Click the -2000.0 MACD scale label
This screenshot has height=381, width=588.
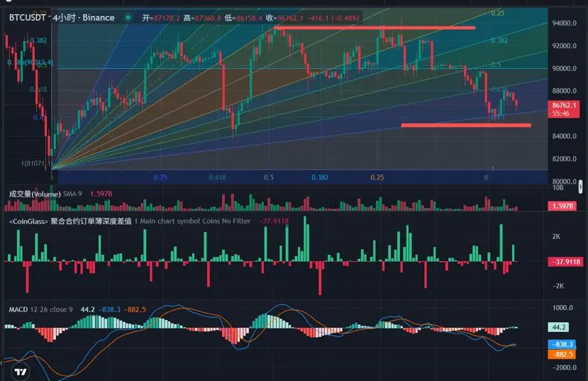pyautogui.click(x=565, y=368)
